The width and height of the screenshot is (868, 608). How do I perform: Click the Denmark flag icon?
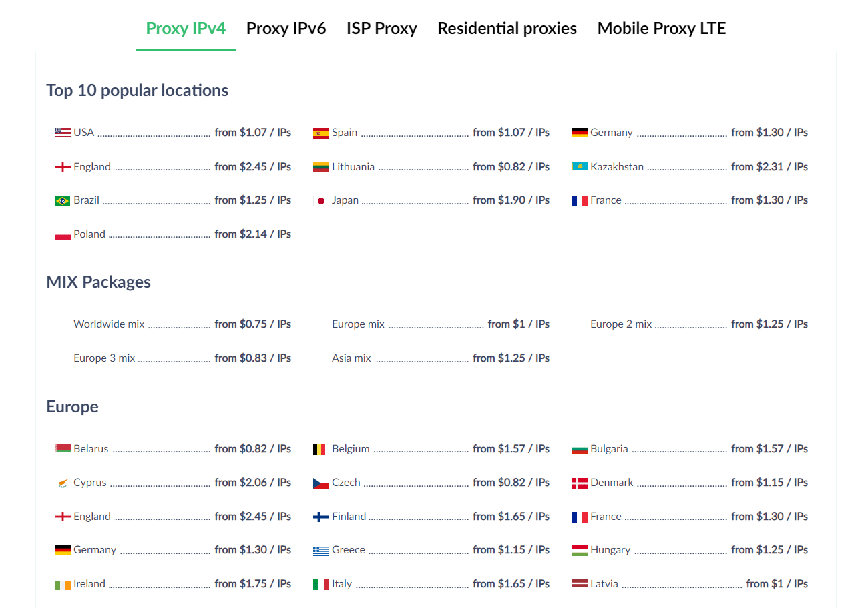click(580, 483)
